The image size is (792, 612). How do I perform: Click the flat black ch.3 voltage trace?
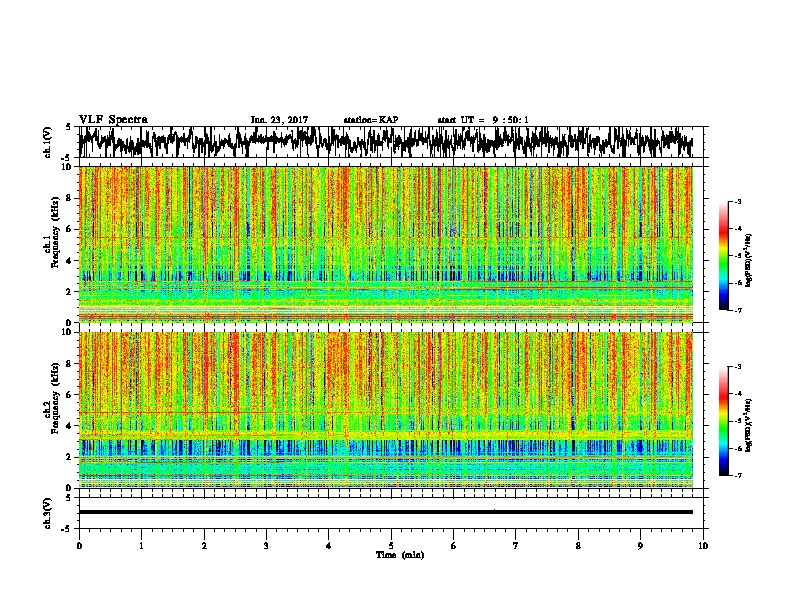point(386,512)
